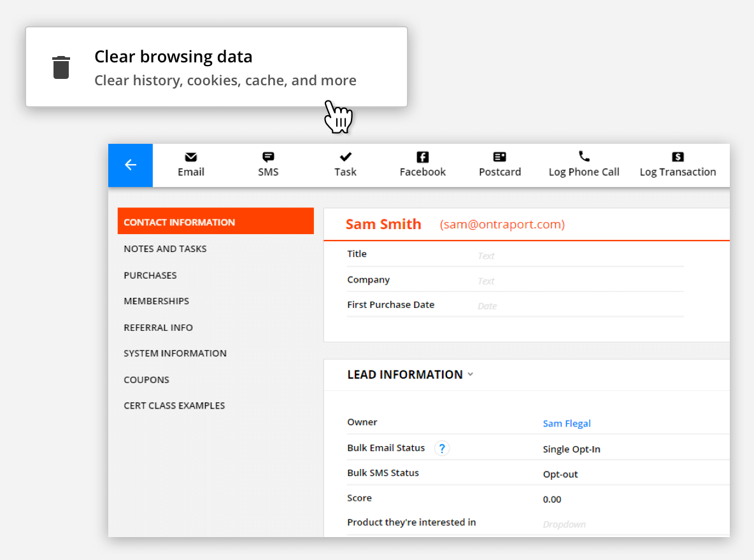This screenshot has height=560, width=754.
Task: Expand the Lead Information section
Action: [x=470, y=375]
